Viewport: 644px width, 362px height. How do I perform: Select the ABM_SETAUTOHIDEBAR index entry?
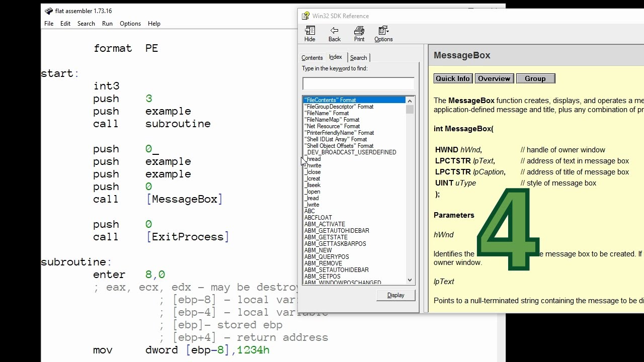click(x=336, y=270)
